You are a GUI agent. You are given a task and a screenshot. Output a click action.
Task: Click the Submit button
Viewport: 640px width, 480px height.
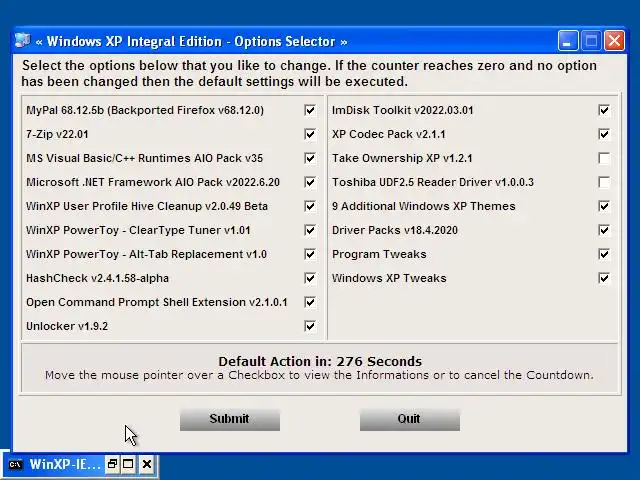click(230, 420)
